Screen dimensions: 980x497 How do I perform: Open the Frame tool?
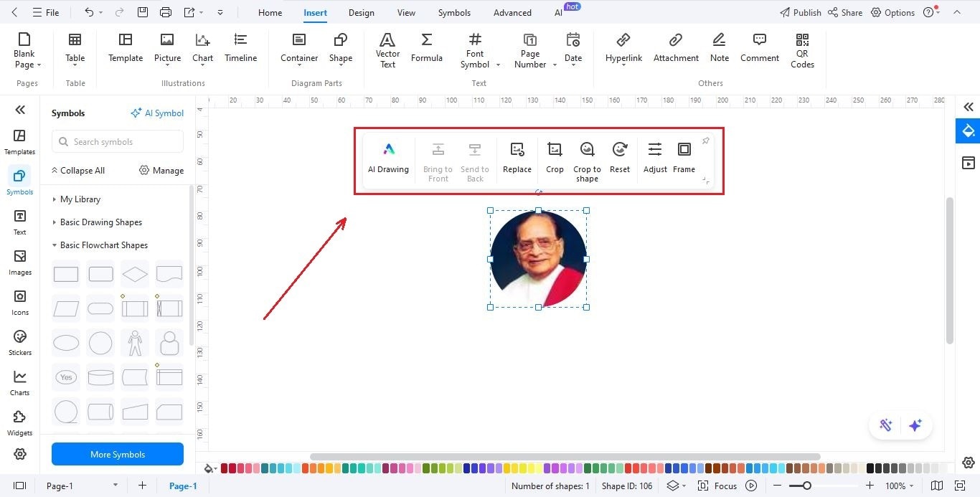point(684,158)
